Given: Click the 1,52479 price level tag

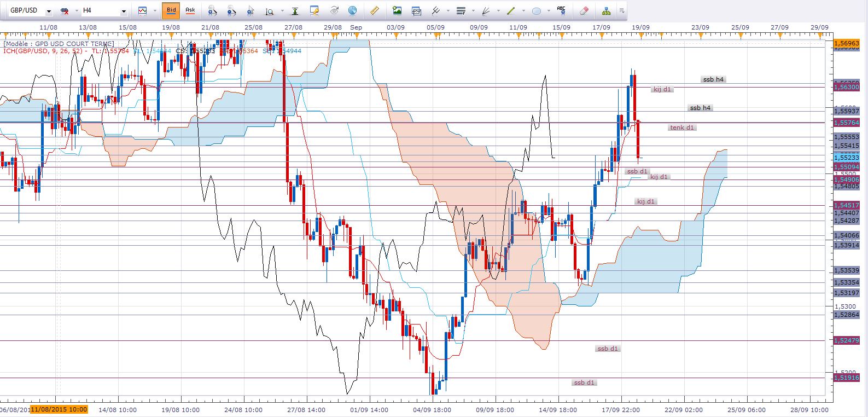Looking at the screenshot, I should pos(847,340).
